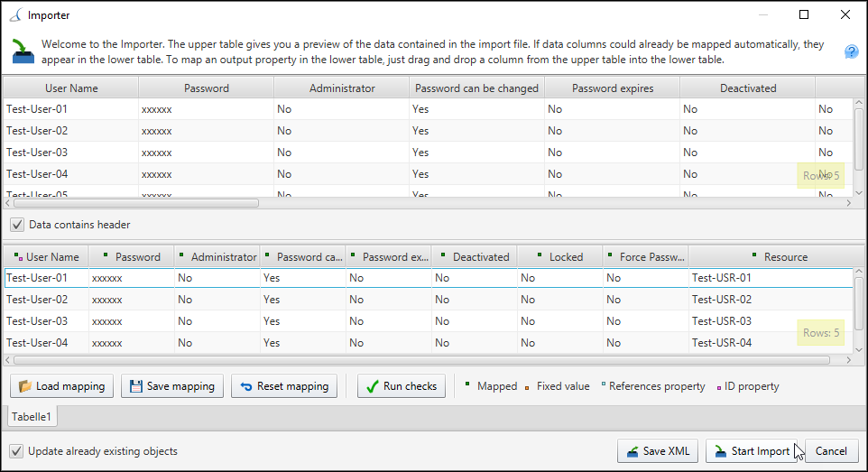This screenshot has height=472, width=868.
Task: Maximize the Importer window
Action: [x=804, y=15]
